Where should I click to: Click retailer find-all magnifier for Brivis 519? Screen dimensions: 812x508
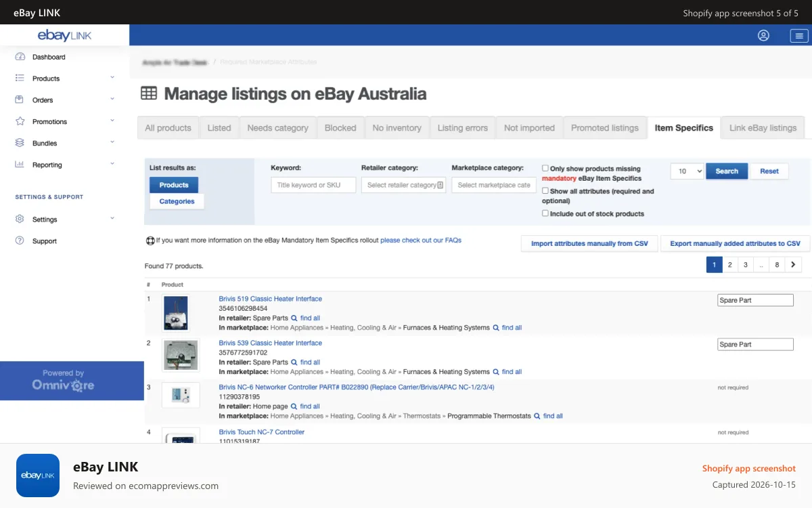[294, 318]
